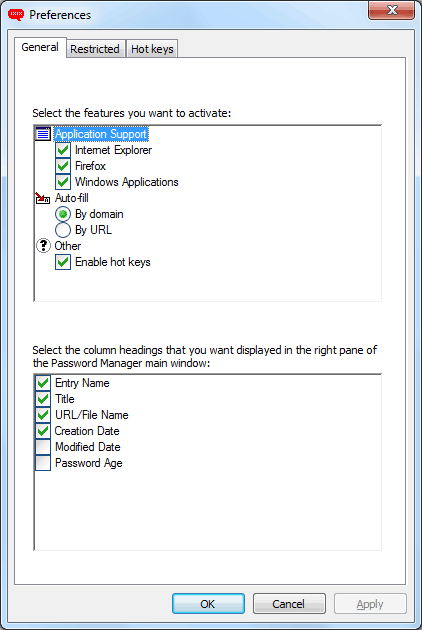Confirm preferences with the OK button
The image size is (422, 630).
coord(208,604)
